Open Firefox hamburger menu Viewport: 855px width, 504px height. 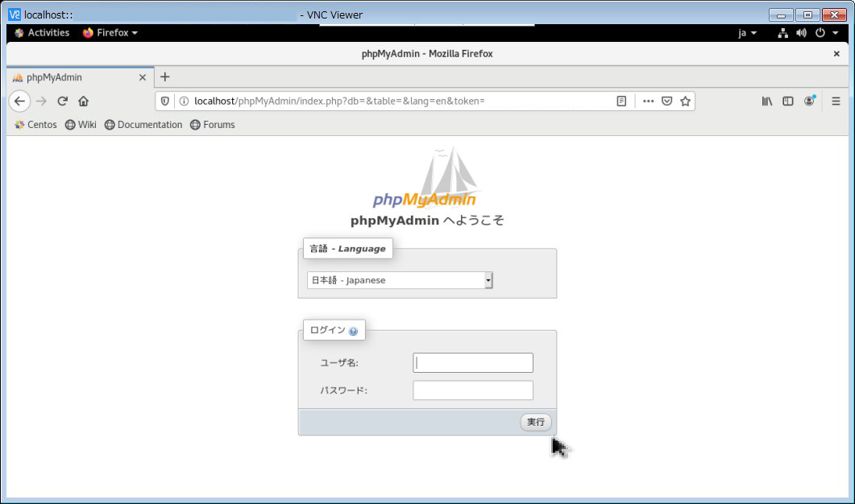tap(836, 101)
